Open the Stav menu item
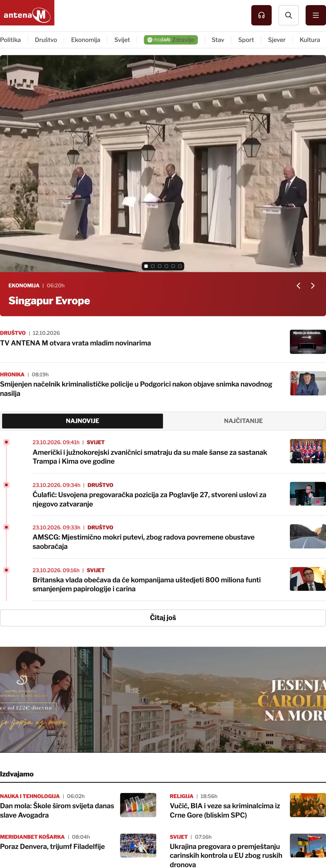 (218, 40)
